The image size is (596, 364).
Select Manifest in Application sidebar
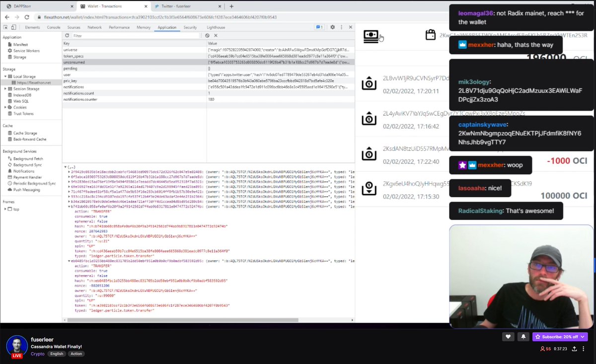pyautogui.click(x=17, y=45)
